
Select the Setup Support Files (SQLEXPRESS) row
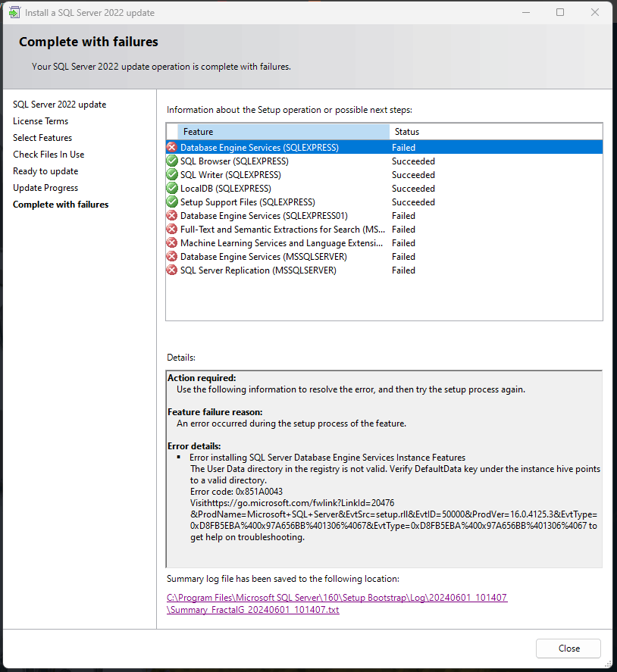click(x=384, y=202)
